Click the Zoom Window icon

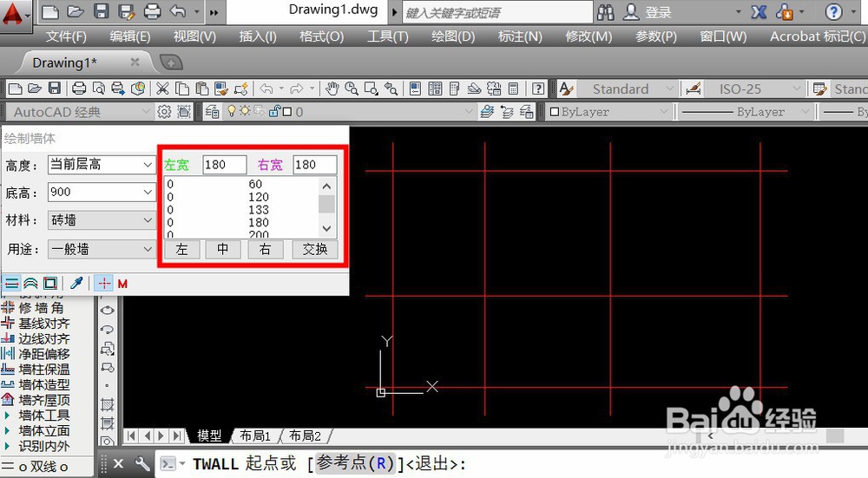371,88
